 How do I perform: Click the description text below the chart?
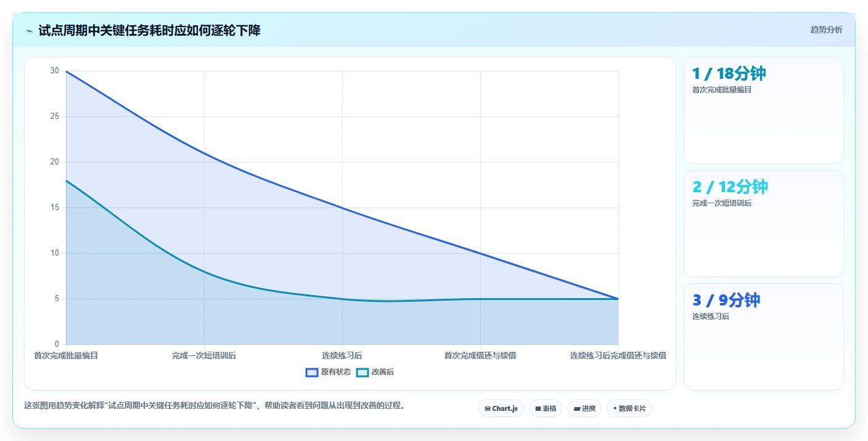214,406
